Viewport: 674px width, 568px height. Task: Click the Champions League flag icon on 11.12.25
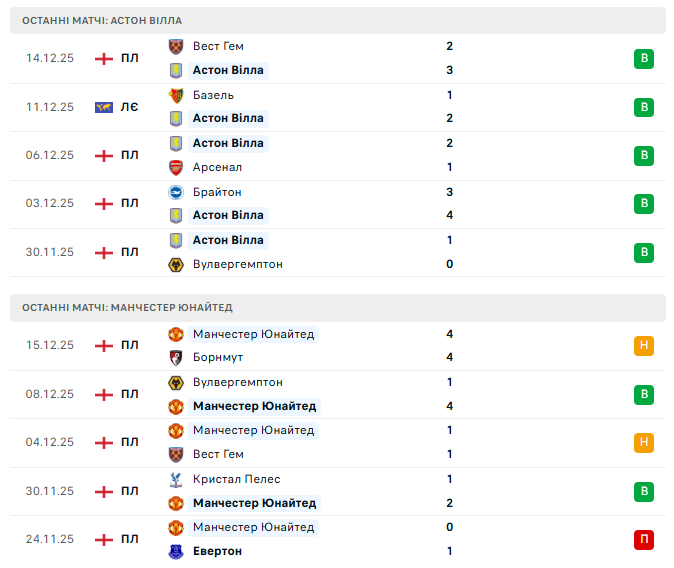click(103, 107)
